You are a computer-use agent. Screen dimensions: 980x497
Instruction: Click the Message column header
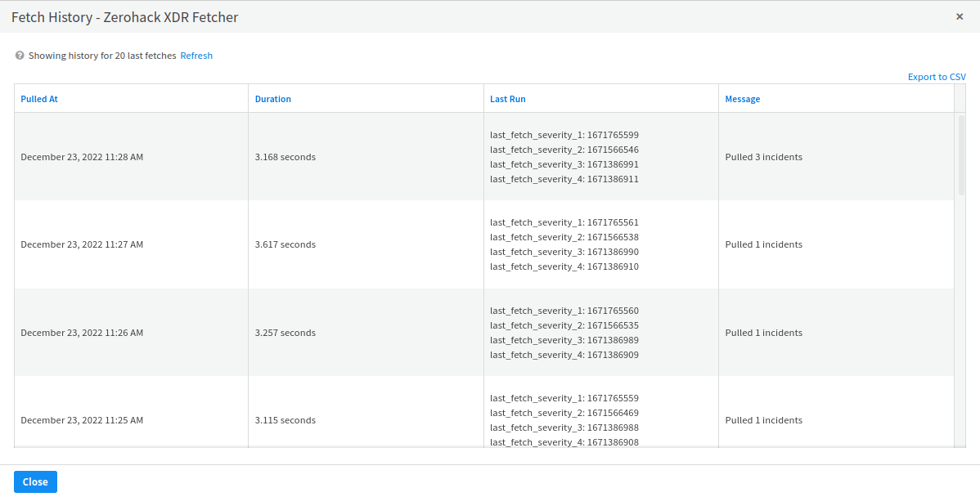[x=743, y=99]
